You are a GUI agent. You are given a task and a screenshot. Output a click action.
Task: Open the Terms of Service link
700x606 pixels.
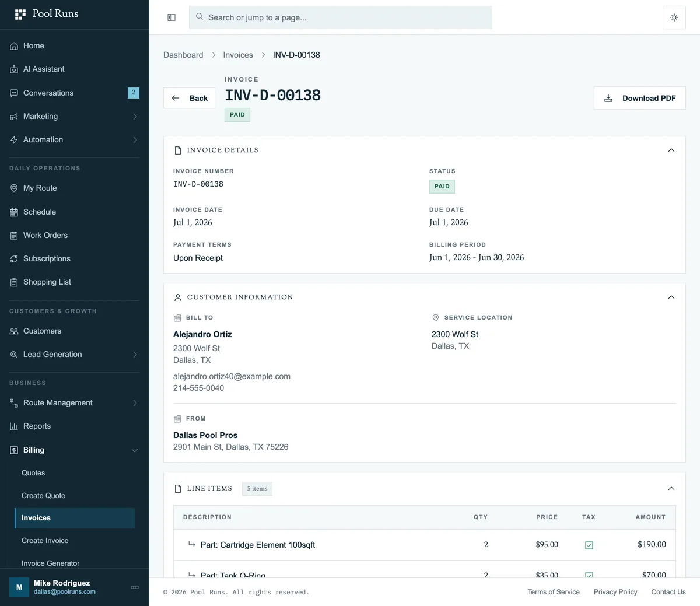pos(554,592)
